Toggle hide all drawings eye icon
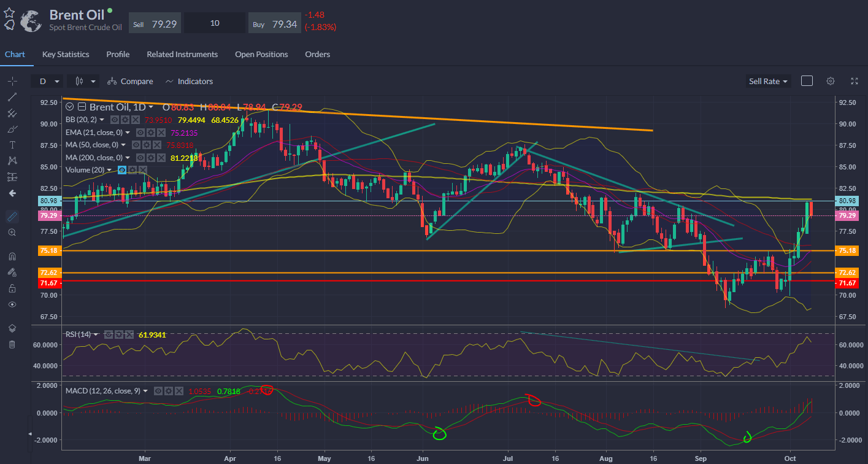Screen dimensions: 868x464 (x=12, y=304)
